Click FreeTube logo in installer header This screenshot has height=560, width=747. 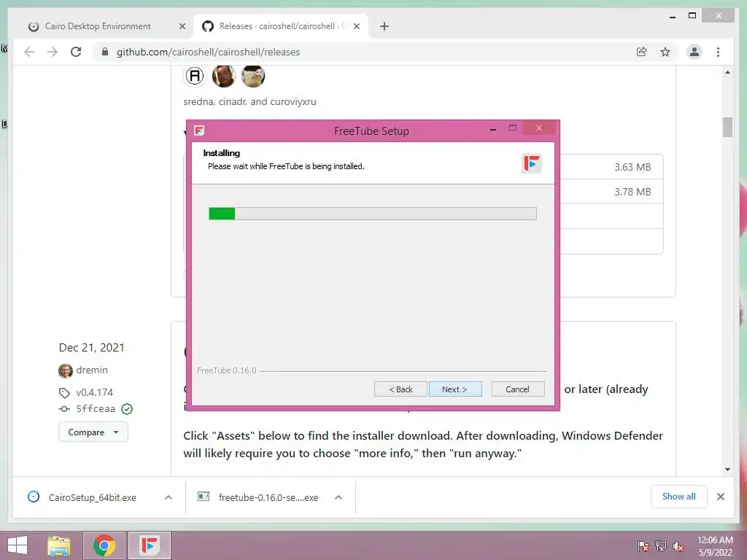point(532,163)
